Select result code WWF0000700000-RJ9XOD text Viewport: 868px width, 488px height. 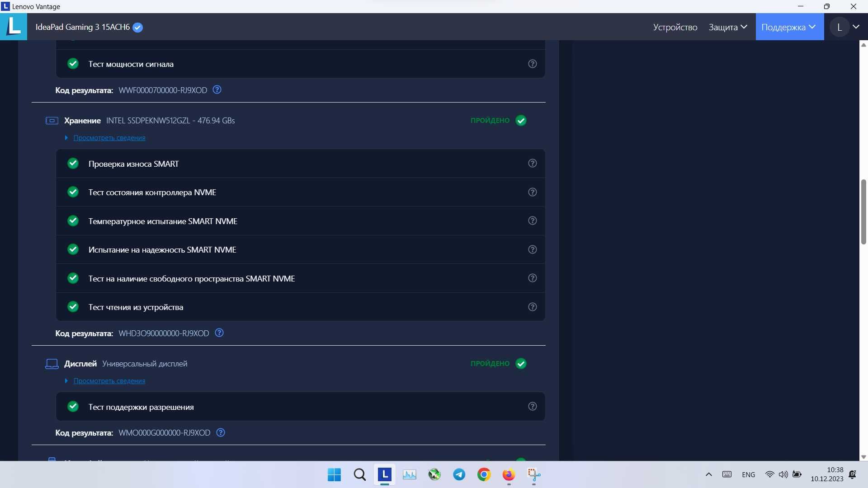point(163,90)
